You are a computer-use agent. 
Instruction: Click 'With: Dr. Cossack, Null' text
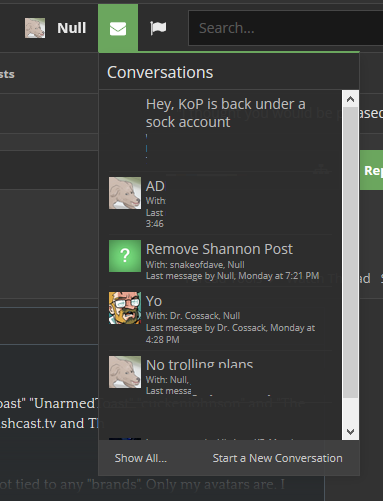pos(193,316)
